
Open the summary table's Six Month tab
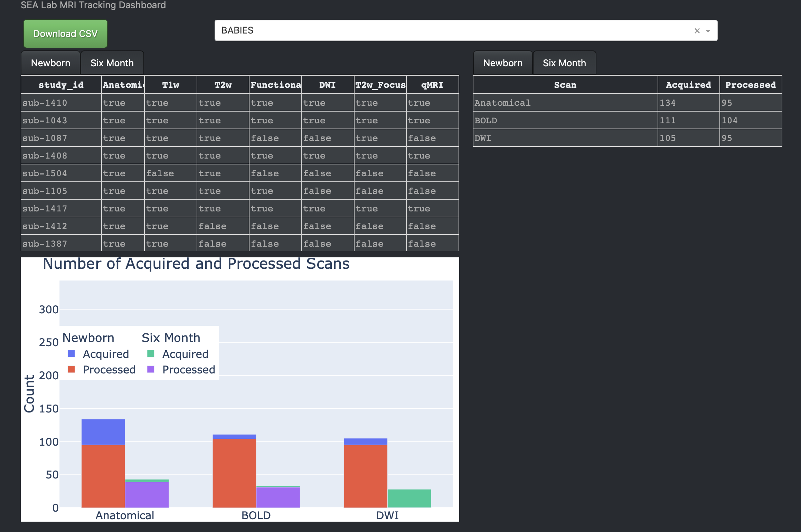pyautogui.click(x=564, y=63)
